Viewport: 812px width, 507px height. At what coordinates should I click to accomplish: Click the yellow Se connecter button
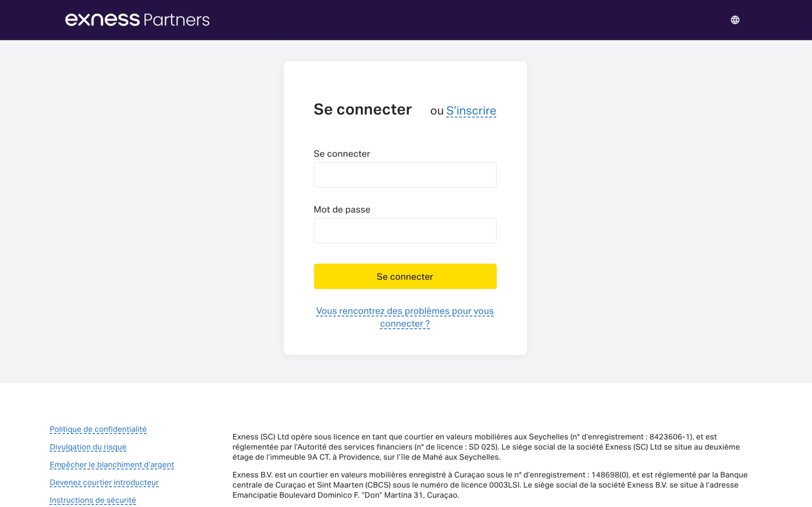[405, 276]
